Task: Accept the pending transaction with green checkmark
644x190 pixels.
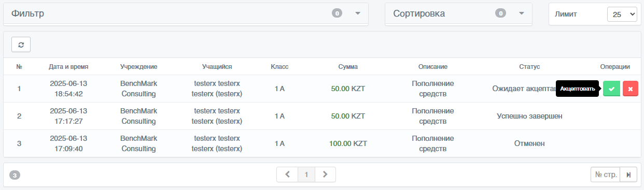Action: click(x=611, y=89)
